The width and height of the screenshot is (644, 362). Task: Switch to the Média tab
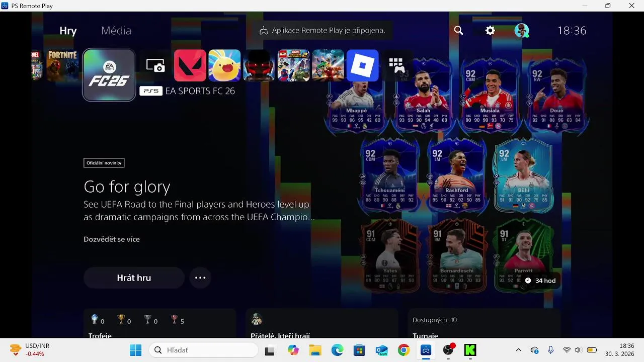coord(116,31)
